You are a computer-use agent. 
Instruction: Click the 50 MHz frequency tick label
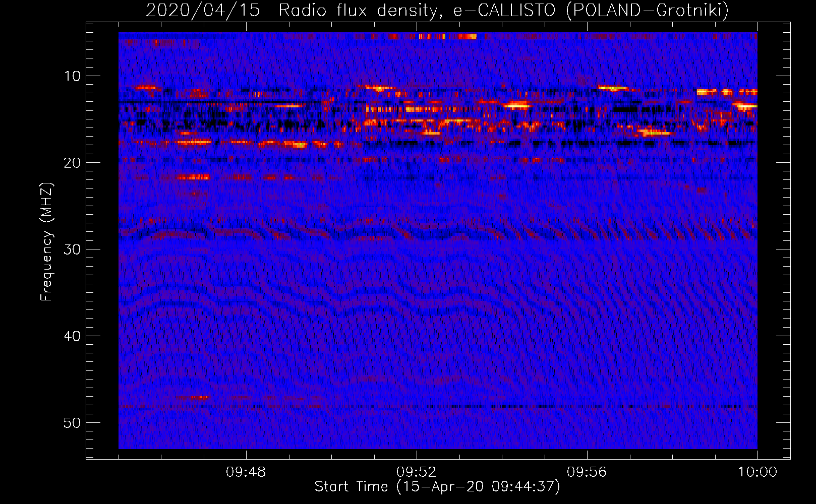[x=73, y=423]
